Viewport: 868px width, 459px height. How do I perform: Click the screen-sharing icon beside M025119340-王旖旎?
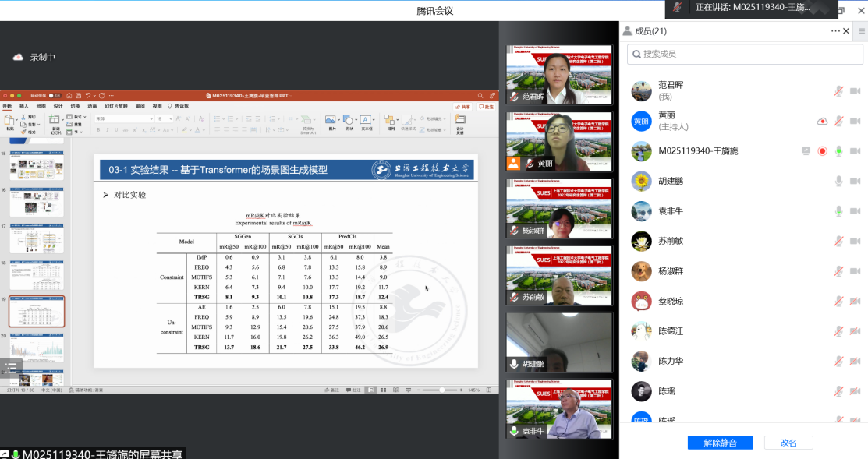(806, 151)
